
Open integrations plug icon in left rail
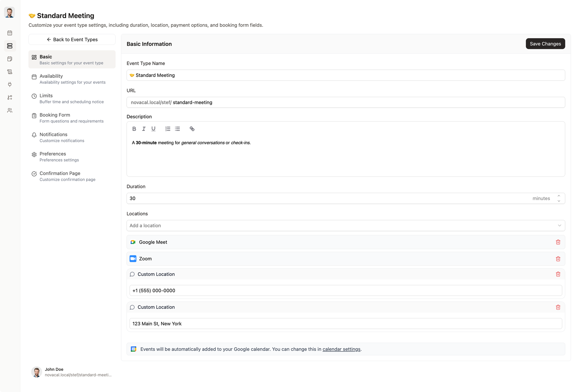coord(10,85)
